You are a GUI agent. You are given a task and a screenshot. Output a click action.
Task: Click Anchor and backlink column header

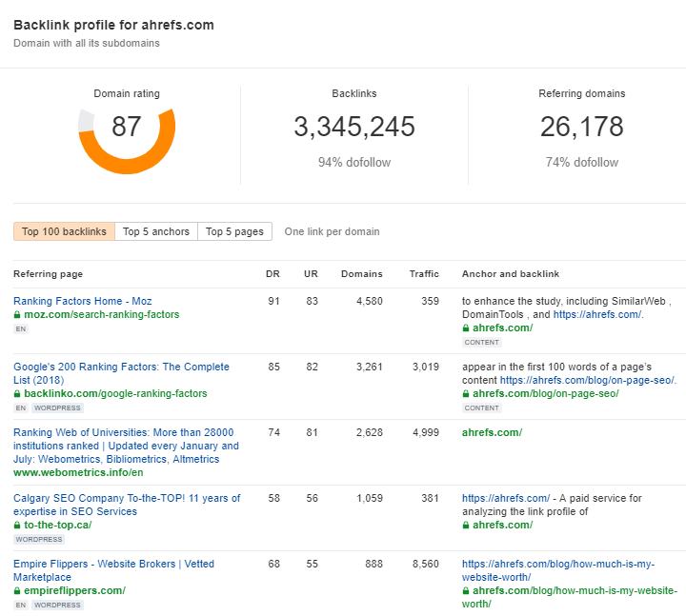pos(511,273)
